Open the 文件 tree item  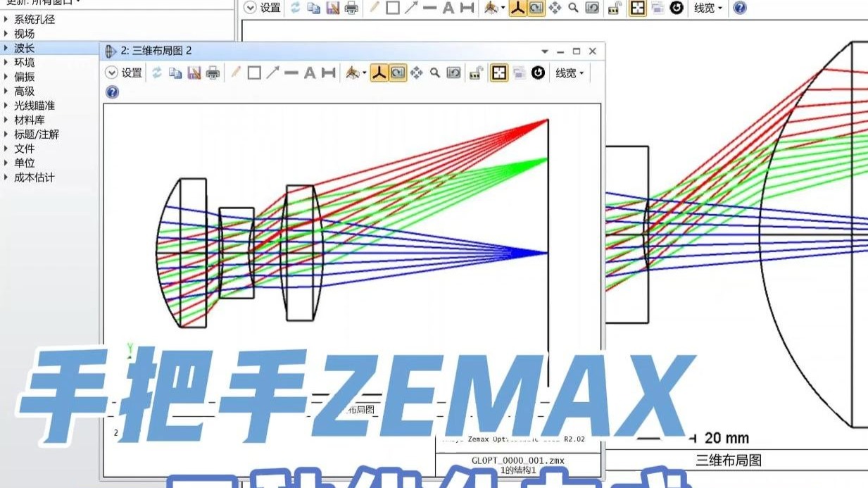[24, 149]
